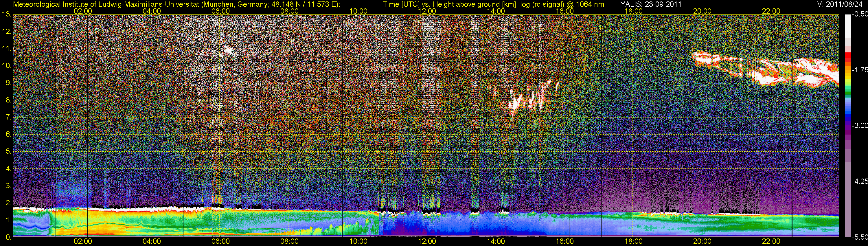Screen dimensions: 868x246
Task: Click 04:00 on the bottom time axis
Action: 152,241
